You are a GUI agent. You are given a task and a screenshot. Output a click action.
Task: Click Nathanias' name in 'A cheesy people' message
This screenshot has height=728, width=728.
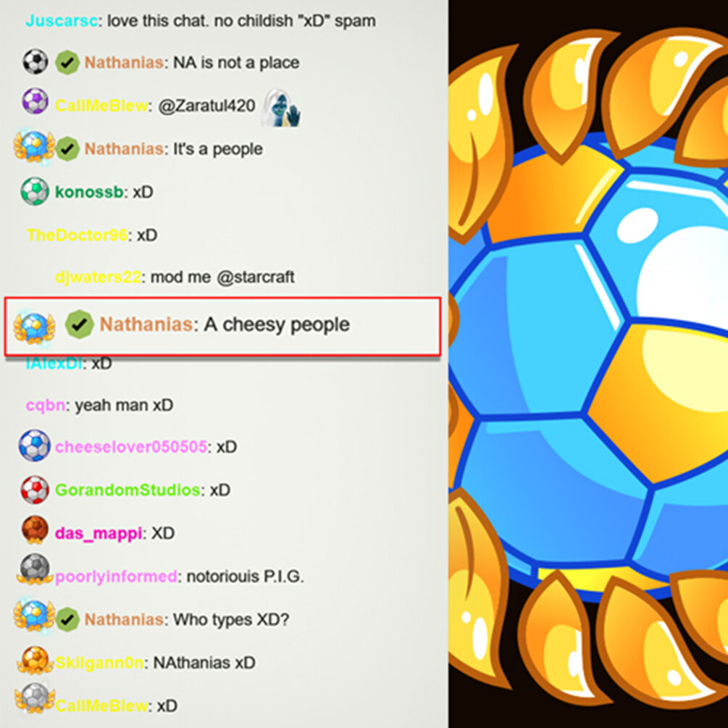[x=146, y=324]
